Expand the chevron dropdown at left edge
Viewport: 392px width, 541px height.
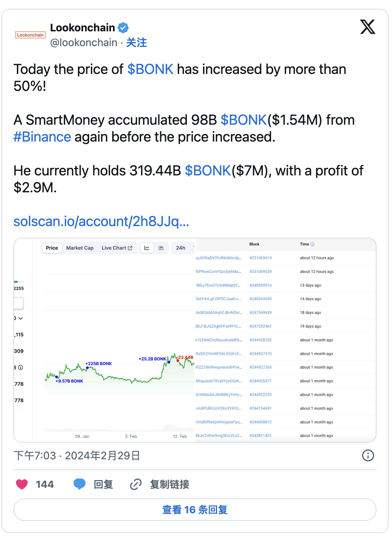(x=20, y=318)
